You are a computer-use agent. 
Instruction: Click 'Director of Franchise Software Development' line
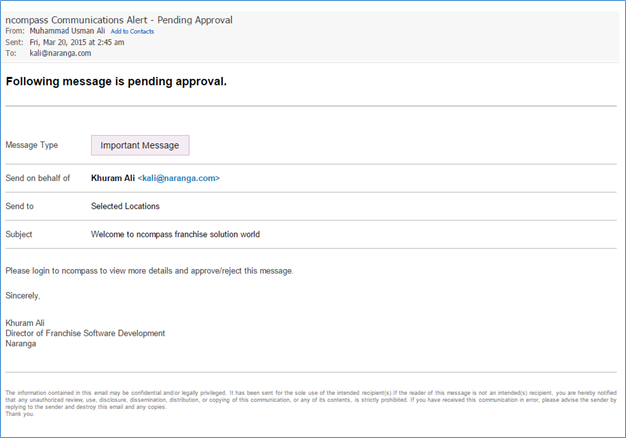point(85,333)
